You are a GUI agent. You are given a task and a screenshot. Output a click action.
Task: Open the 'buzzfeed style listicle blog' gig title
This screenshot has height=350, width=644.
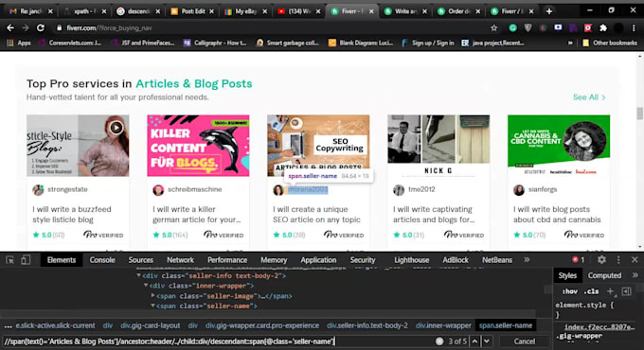pyautogui.click(x=72, y=214)
